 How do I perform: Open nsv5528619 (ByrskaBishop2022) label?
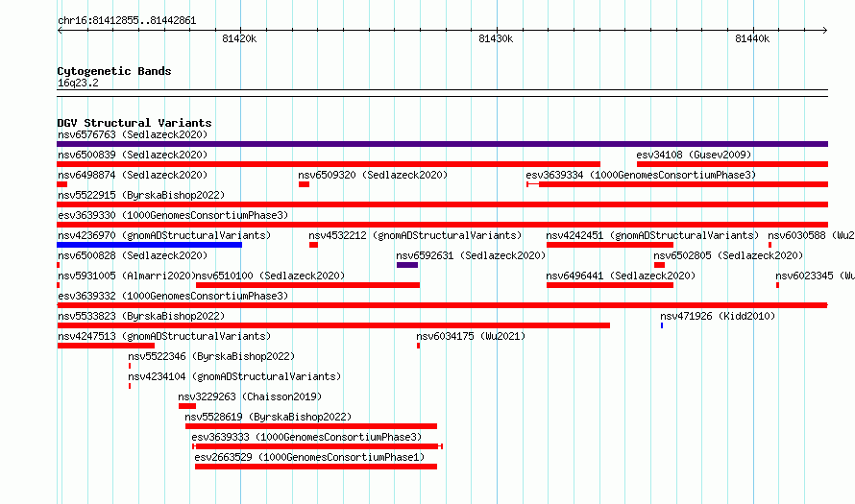pos(268,417)
